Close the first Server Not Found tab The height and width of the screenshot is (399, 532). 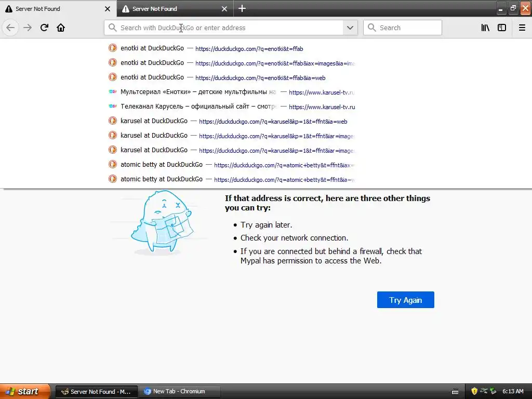coord(108,9)
